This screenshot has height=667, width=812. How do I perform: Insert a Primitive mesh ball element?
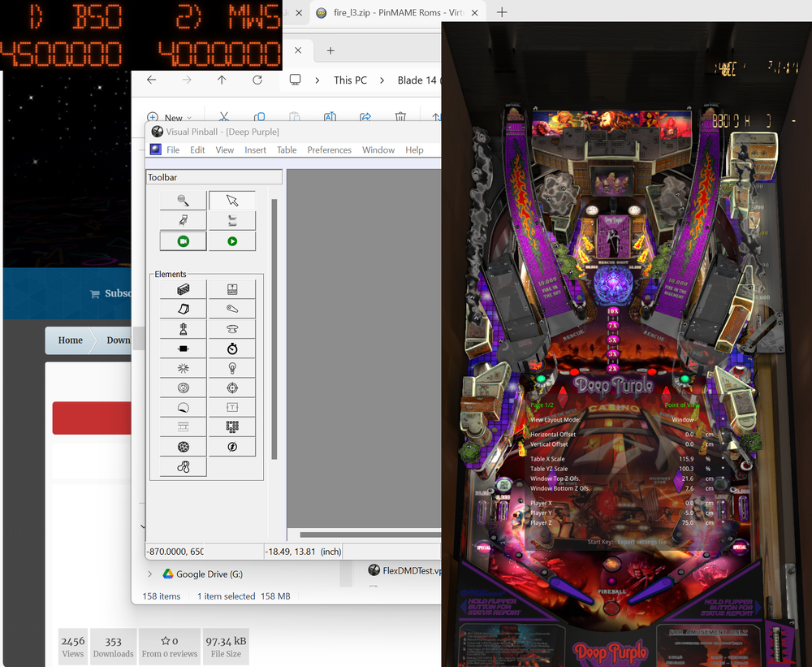[184, 447]
